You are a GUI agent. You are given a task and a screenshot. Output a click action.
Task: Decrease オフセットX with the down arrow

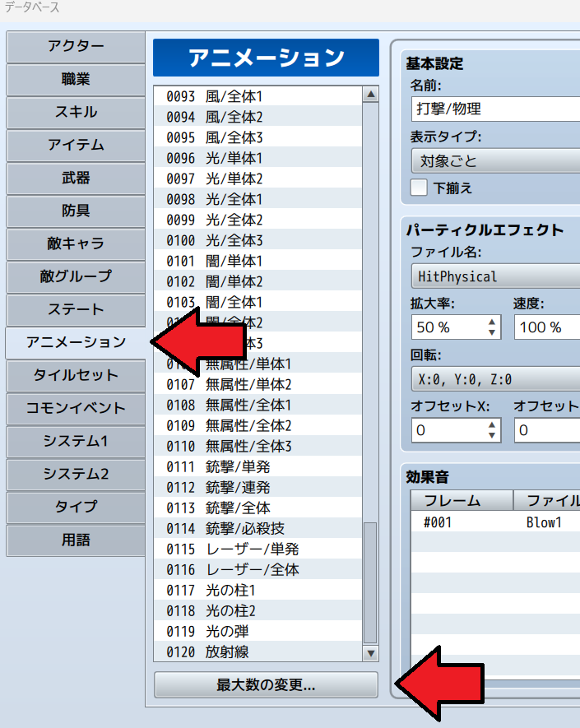[x=492, y=435]
